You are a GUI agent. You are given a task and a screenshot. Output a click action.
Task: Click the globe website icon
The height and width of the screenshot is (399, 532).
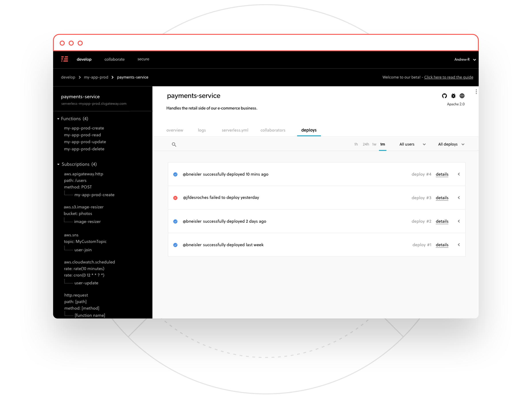click(462, 96)
